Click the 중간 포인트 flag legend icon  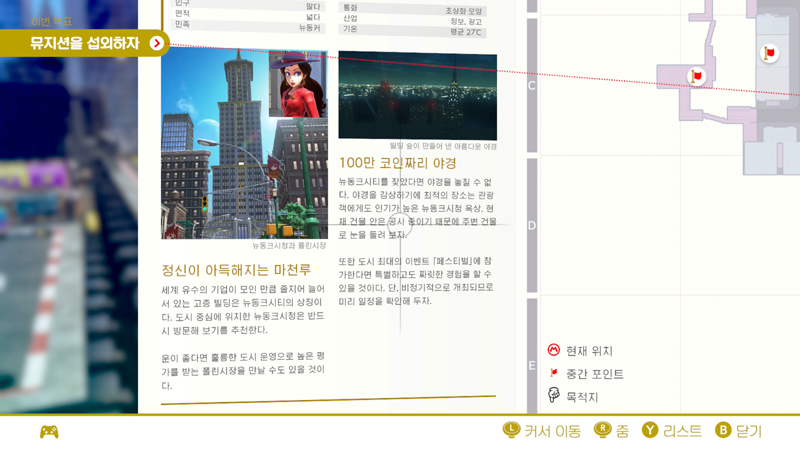tap(554, 373)
